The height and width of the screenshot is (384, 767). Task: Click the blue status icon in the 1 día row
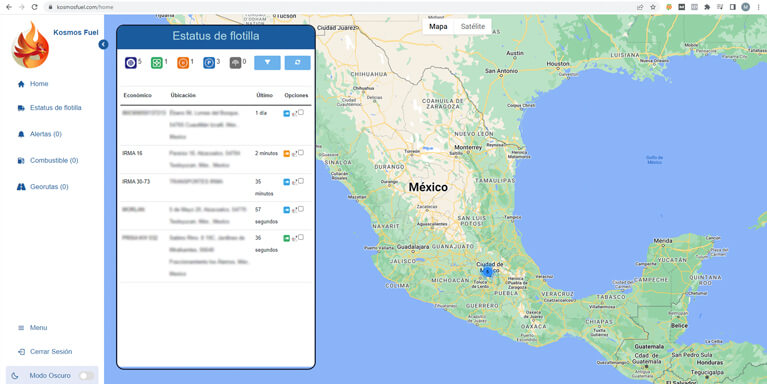pyautogui.click(x=287, y=113)
